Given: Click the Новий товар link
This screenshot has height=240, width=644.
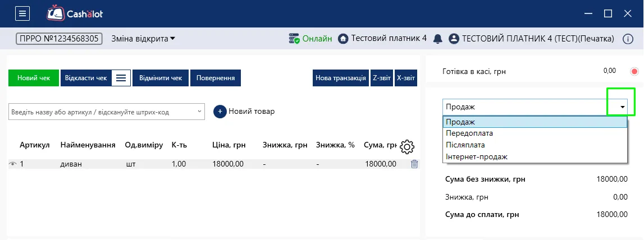Looking at the screenshot, I should click(252, 111).
